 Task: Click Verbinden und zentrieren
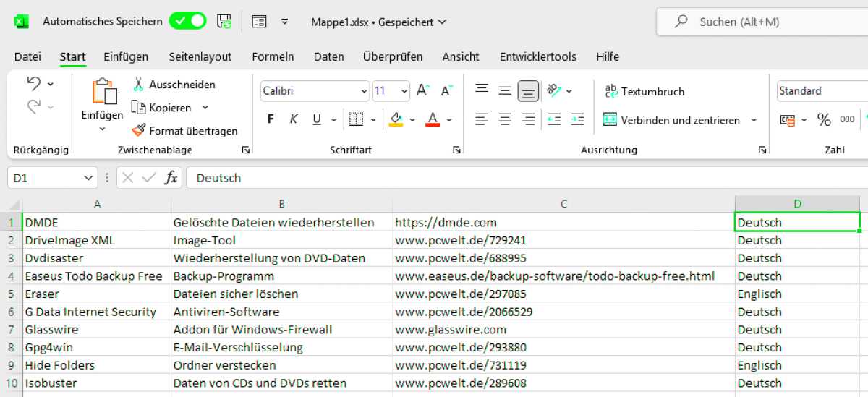(x=672, y=120)
